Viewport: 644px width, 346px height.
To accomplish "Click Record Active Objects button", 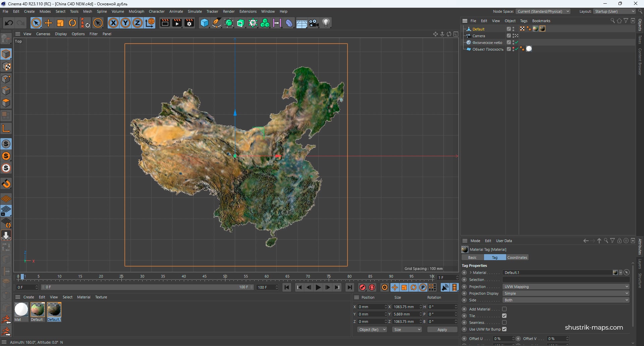I will click(363, 287).
